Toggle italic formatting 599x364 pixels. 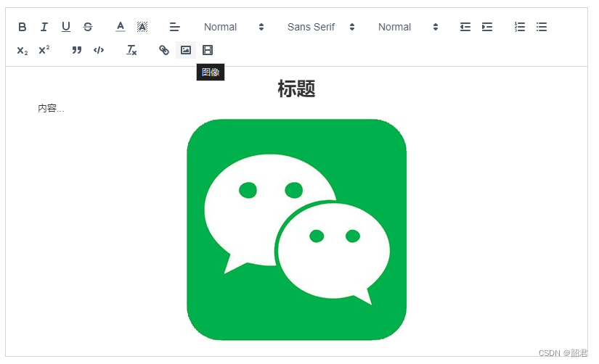tap(44, 27)
